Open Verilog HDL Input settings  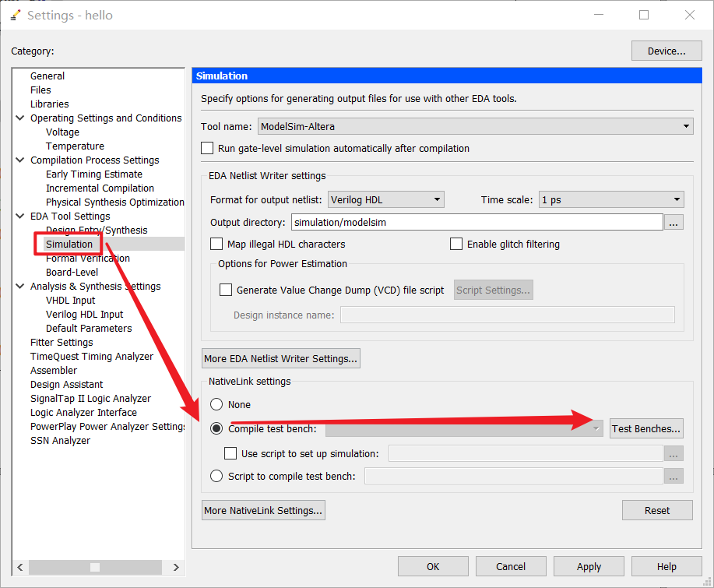pos(84,315)
